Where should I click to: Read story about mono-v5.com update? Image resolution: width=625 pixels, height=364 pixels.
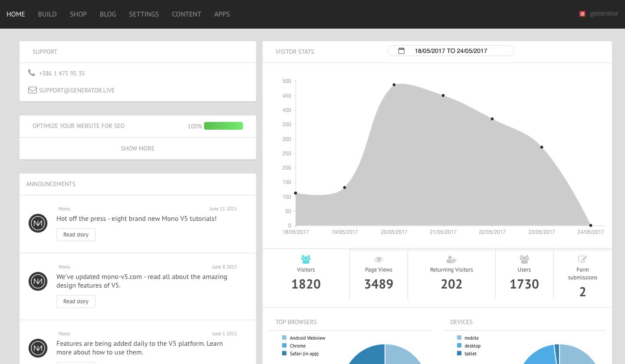(76, 302)
